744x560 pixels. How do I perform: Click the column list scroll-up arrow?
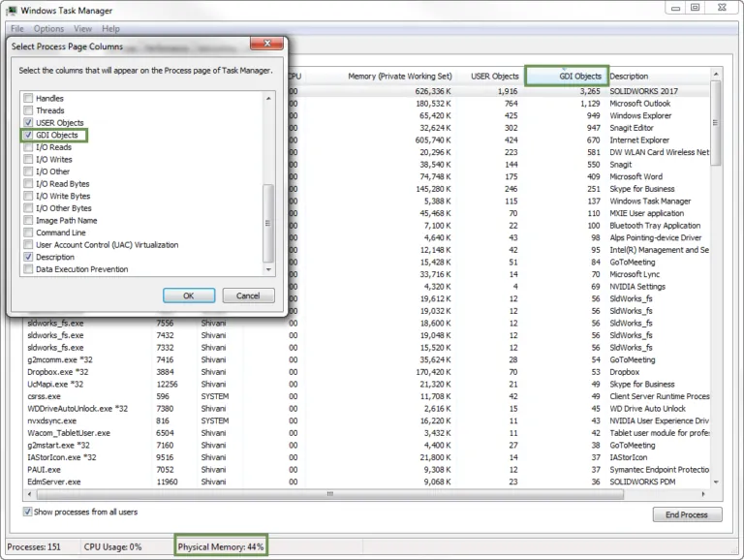coord(268,98)
